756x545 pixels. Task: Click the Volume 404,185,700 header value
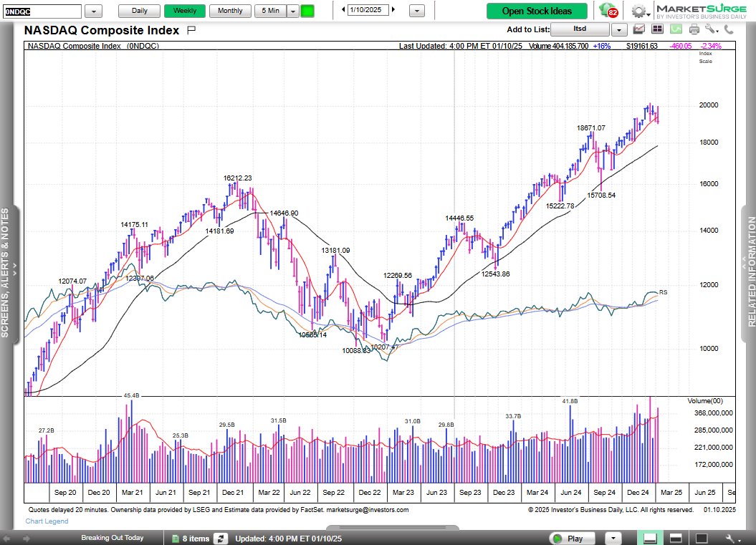coord(559,46)
